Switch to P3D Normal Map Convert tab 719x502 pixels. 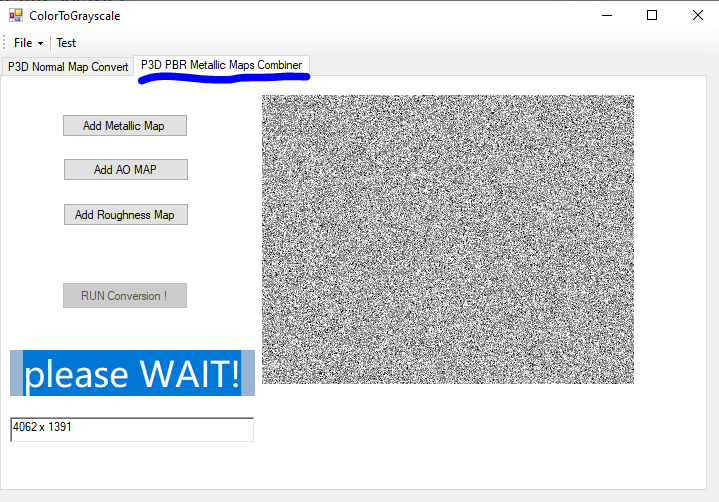click(67, 67)
